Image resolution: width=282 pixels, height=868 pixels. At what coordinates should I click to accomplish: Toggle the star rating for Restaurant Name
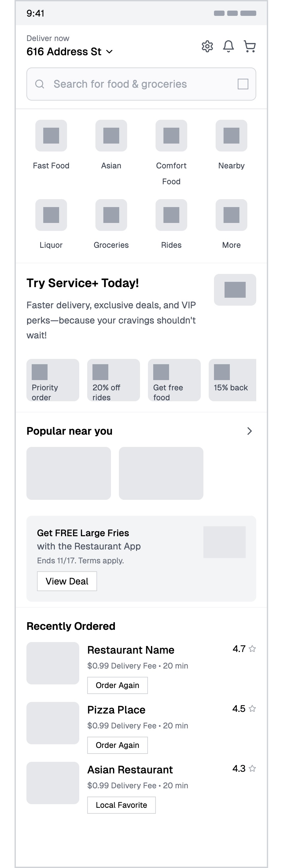[x=252, y=649]
